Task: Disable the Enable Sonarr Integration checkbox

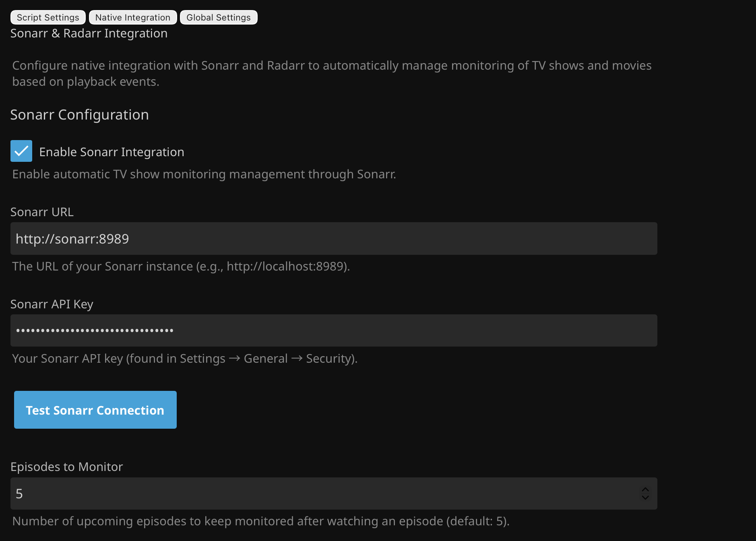Action: click(21, 151)
